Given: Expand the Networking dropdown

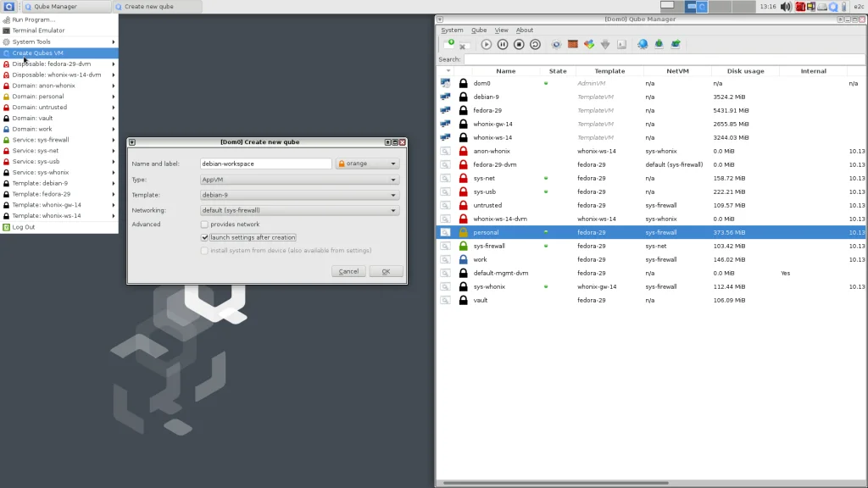Looking at the screenshot, I should tap(299, 210).
